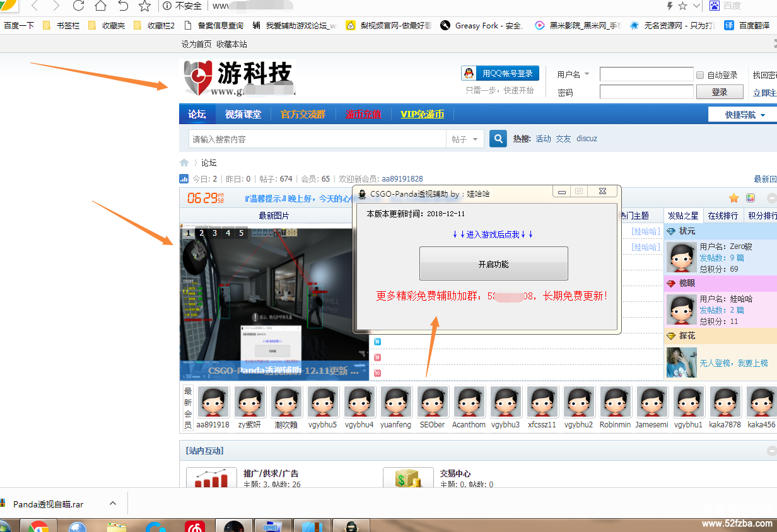This screenshot has height=532, width=777.
Task: Open NetEase Music from the taskbar
Action: pyautogui.click(x=194, y=526)
